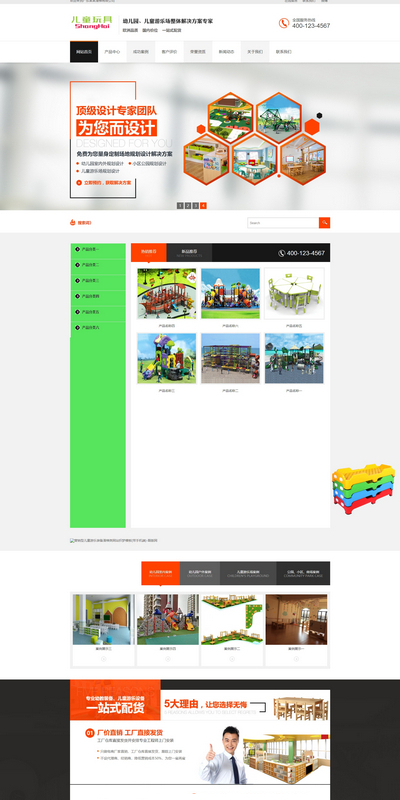The image size is (400, 800).
Task: Click the arrow bullet beside 产品分类一
Action: 78,249
